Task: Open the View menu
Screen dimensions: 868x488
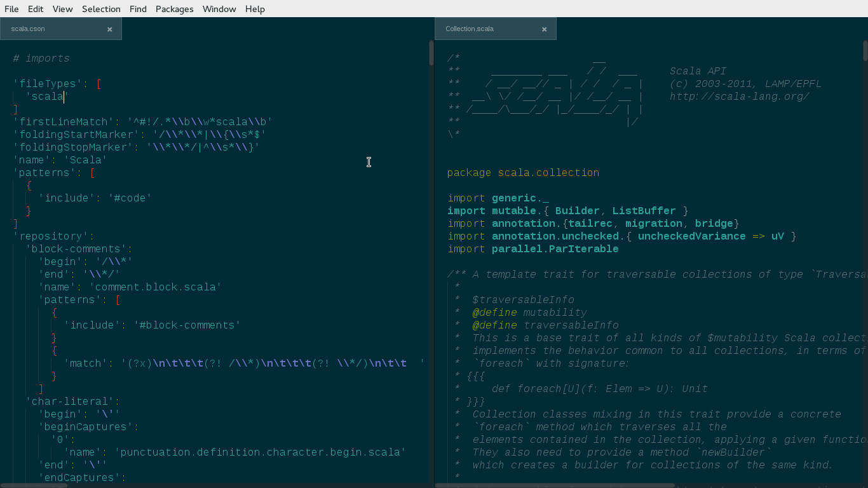Action: click(62, 9)
